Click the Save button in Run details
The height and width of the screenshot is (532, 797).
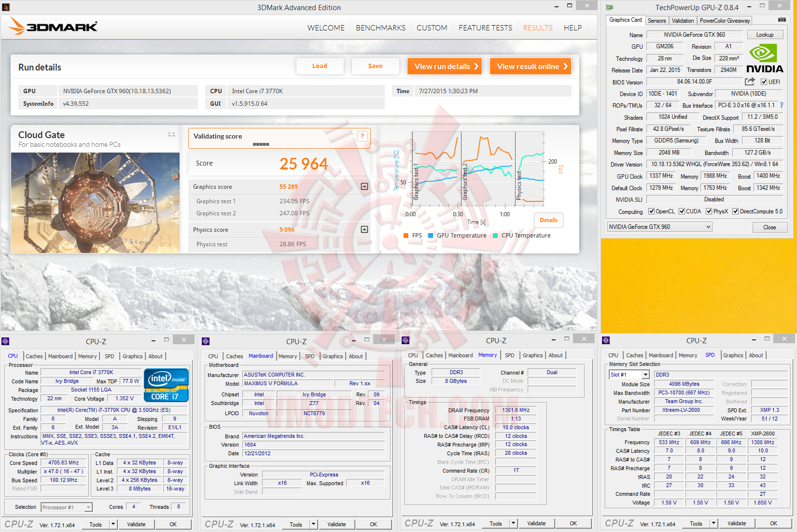tap(375, 66)
